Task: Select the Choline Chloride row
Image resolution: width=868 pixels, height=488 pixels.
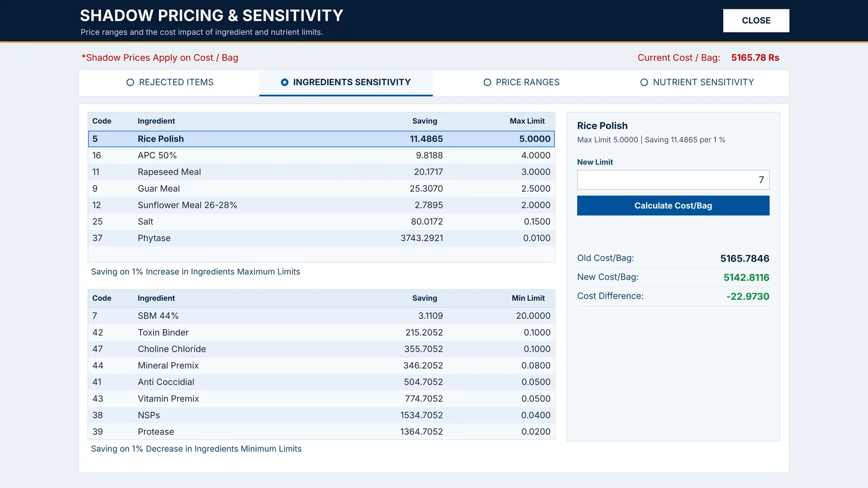Action: (321, 349)
